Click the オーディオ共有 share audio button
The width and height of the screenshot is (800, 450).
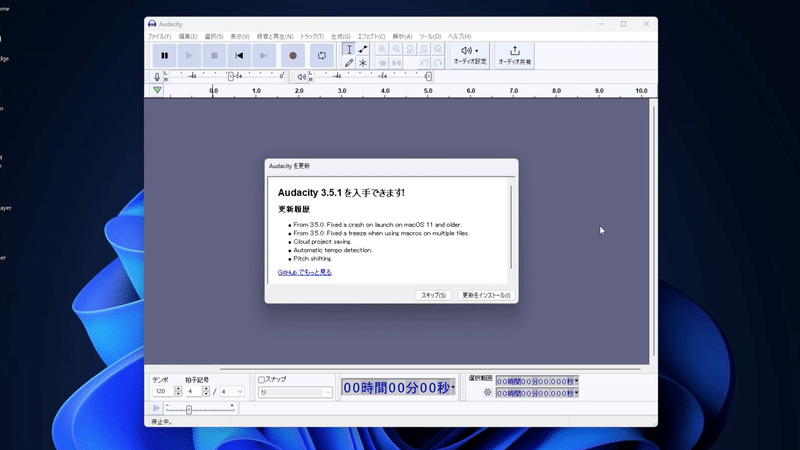coord(515,56)
